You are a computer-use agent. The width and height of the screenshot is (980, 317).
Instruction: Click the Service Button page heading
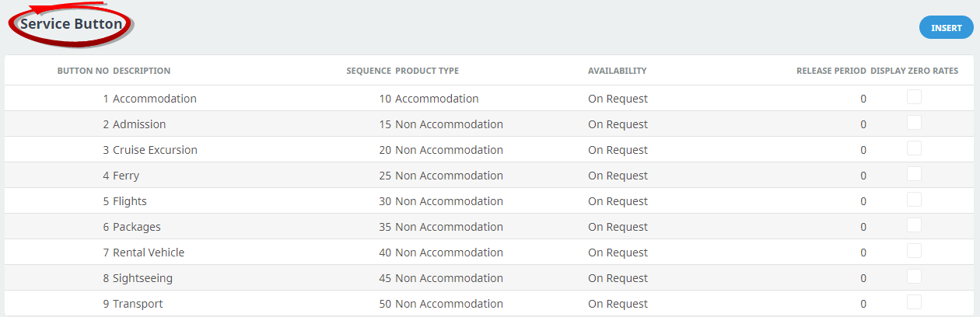pos(71,24)
